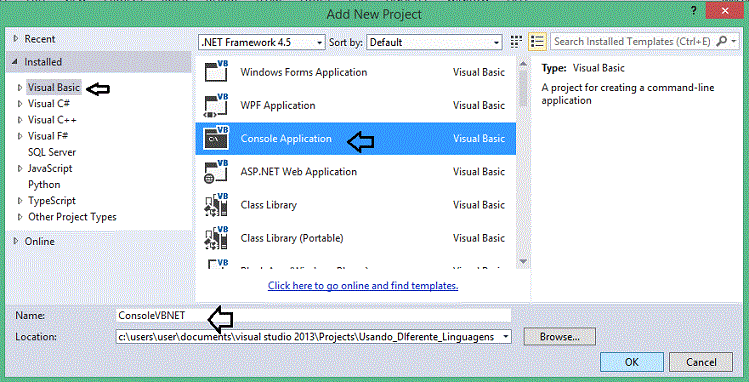Viewport: 749px width, 382px height.
Task: Select 'Class Library (Portable)' template name
Action: [x=292, y=238]
